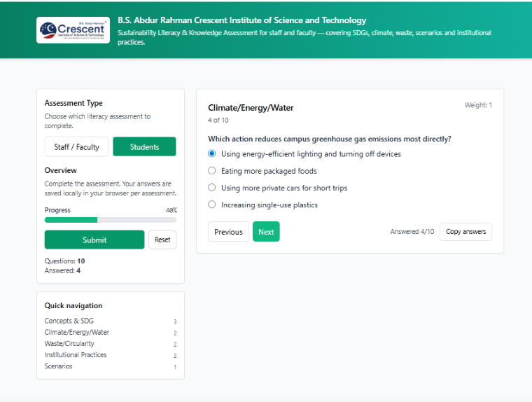Select the energy-efficient lighting answer option

(x=212, y=154)
